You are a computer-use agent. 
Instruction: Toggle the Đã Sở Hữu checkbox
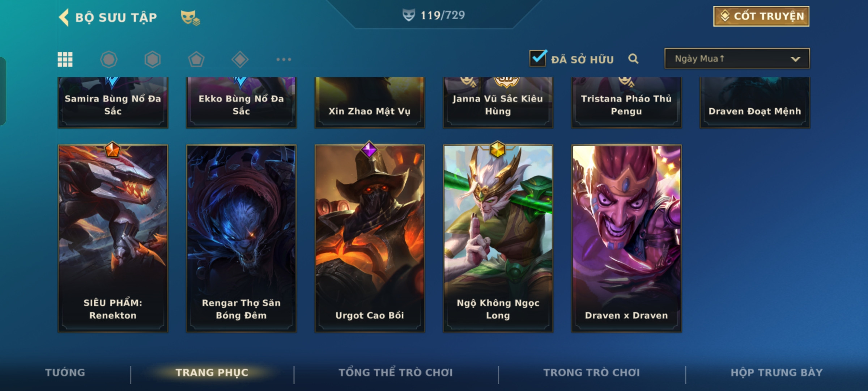pyautogui.click(x=538, y=58)
